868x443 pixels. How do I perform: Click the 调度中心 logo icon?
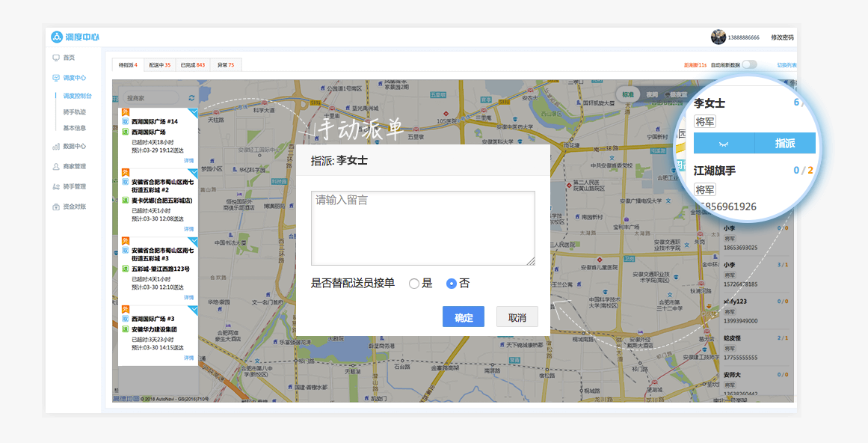tap(57, 37)
